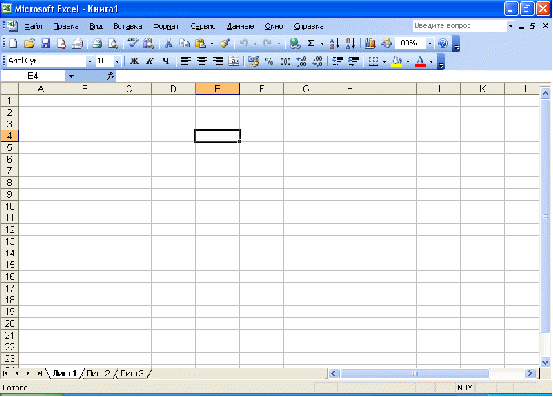Click the Print printer icon
Image resolution: width=553 pixels, height=397 pixels.
coord(97,43)
